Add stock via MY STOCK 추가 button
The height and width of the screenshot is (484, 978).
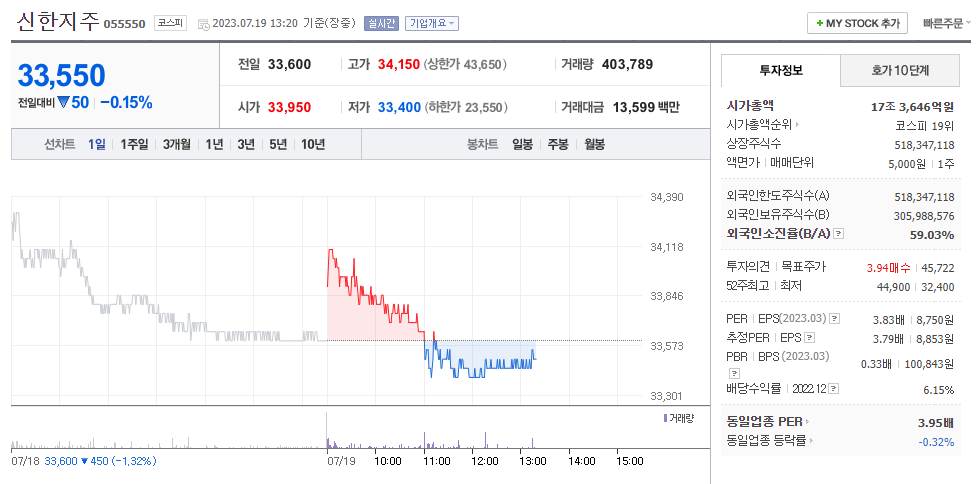(858, 24)
